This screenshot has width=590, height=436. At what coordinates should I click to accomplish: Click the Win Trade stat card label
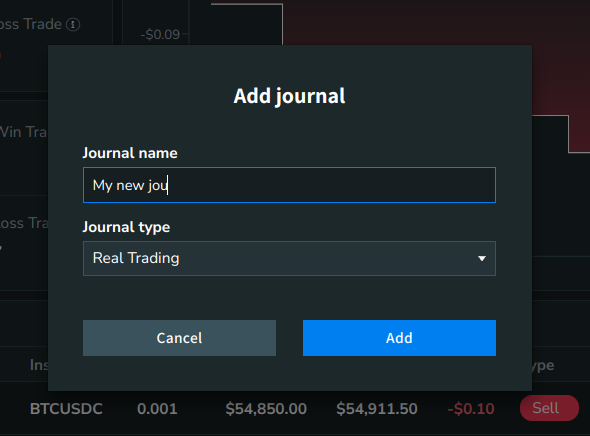[x=23, y=132]
